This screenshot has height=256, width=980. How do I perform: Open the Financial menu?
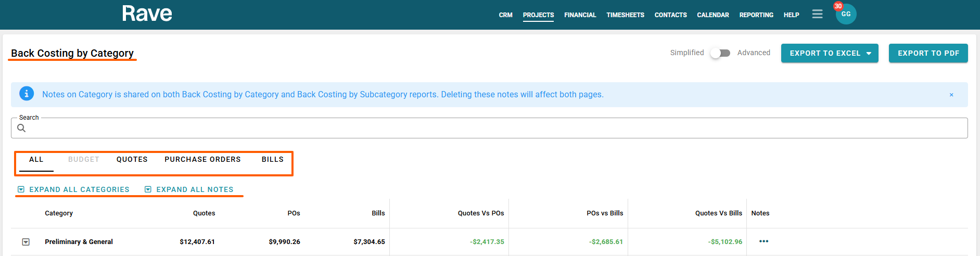580,15
